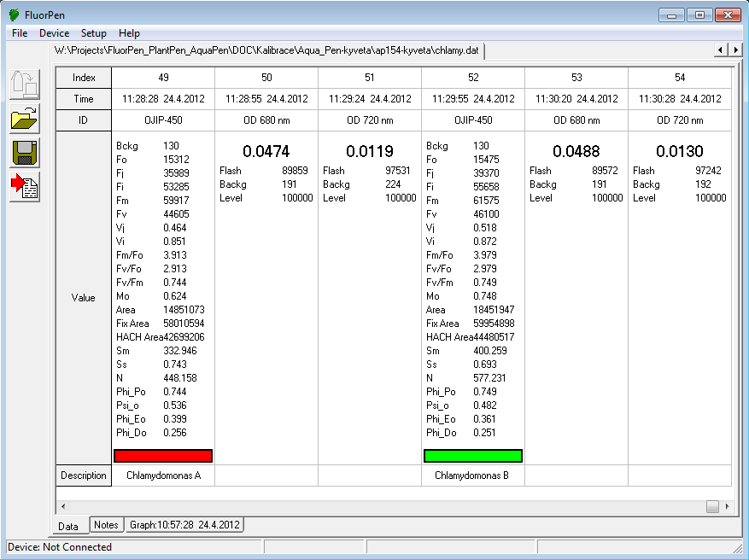Click the Fm value 59917
Image resolution: width=749 pixels, height=560 pixels.
(x=176, y=201)
